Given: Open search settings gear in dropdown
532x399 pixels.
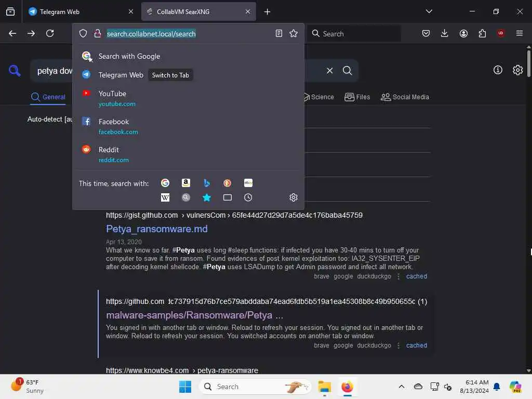Looking at the screenshot, I should [x=294, y=197].
